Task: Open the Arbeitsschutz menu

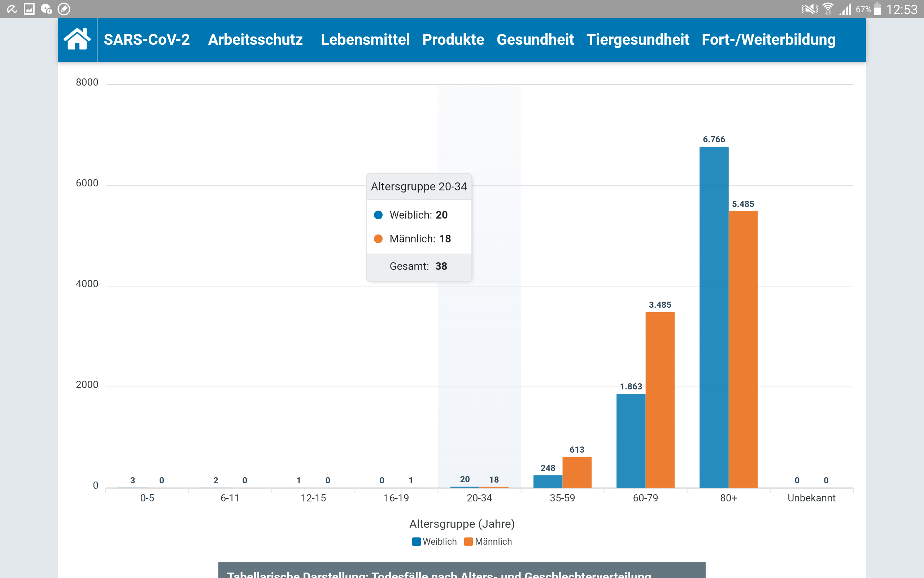Action: point(255,39)
